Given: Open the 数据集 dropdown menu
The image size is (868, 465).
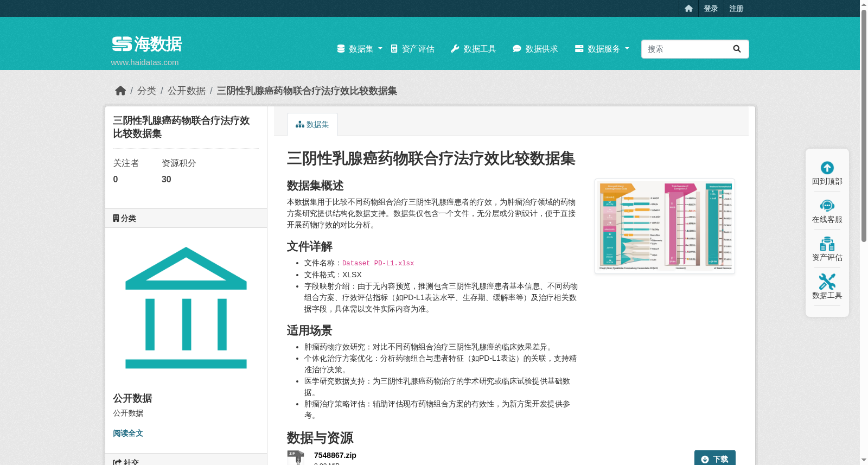Looking at the screenshot, I should [360, 49].
